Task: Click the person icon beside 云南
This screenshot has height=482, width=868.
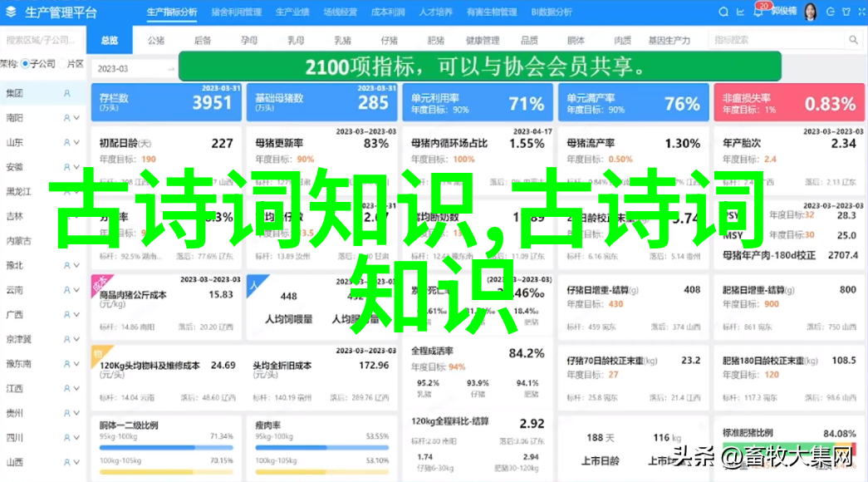Action: click(x=67, y=290)
